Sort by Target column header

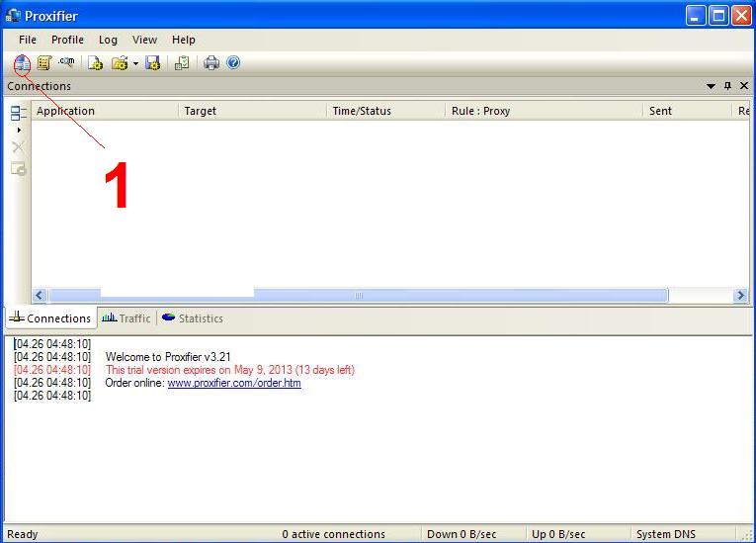[x=253, y=111]
